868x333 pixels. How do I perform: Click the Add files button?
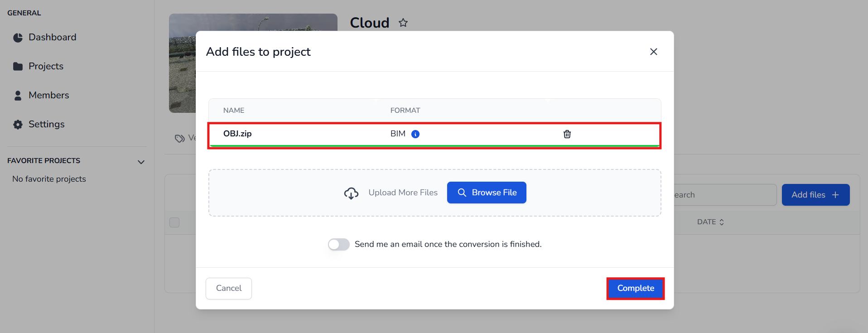[x=815, y=195]
